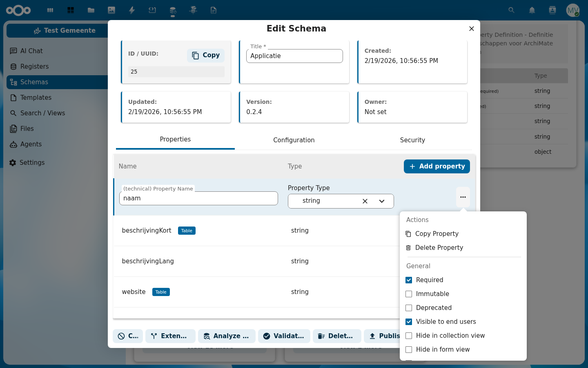588x368 pixels.
Task: Disable Visible to end users
Action: click(x=408, y=322)
